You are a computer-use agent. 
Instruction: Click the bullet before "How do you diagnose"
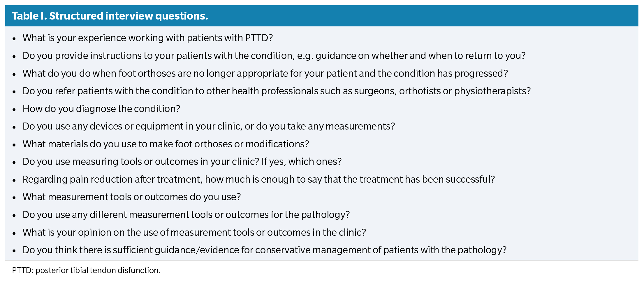pyautogui.click(x=14, y=109)
